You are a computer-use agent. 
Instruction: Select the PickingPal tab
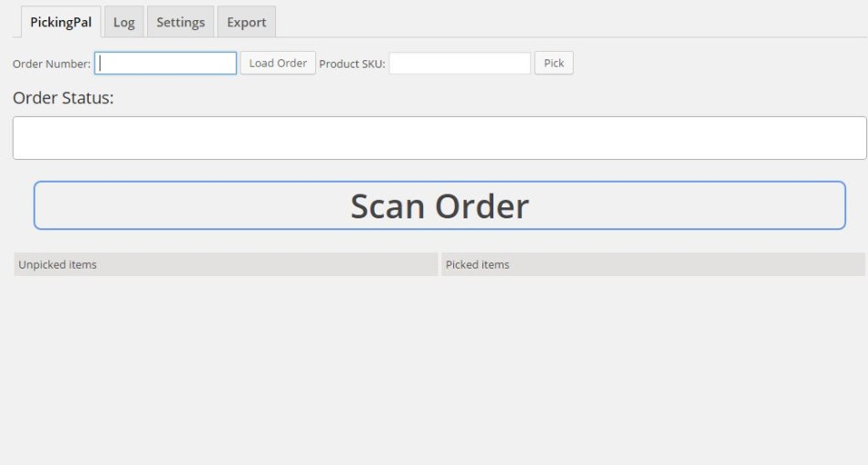[x=60, y=23]
